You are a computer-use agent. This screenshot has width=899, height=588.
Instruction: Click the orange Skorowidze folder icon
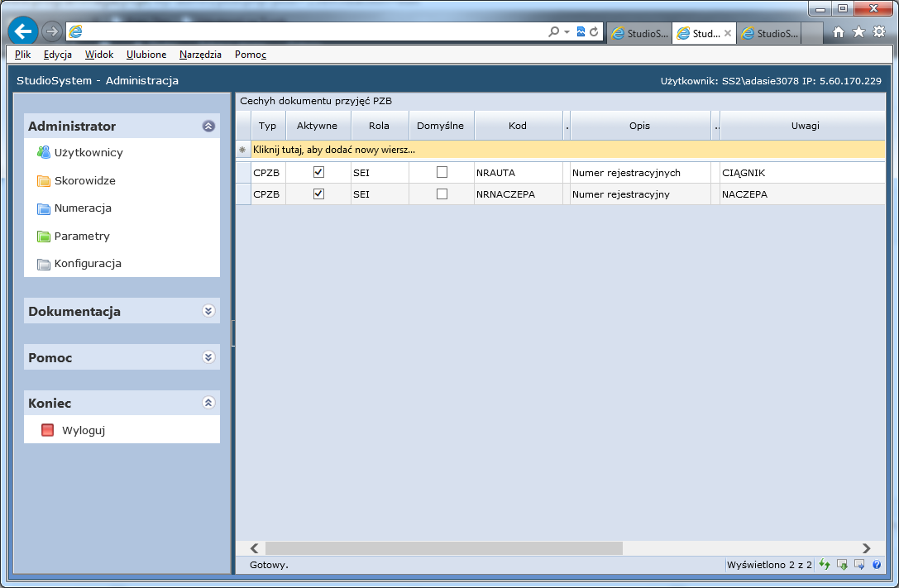pos(44,180)
